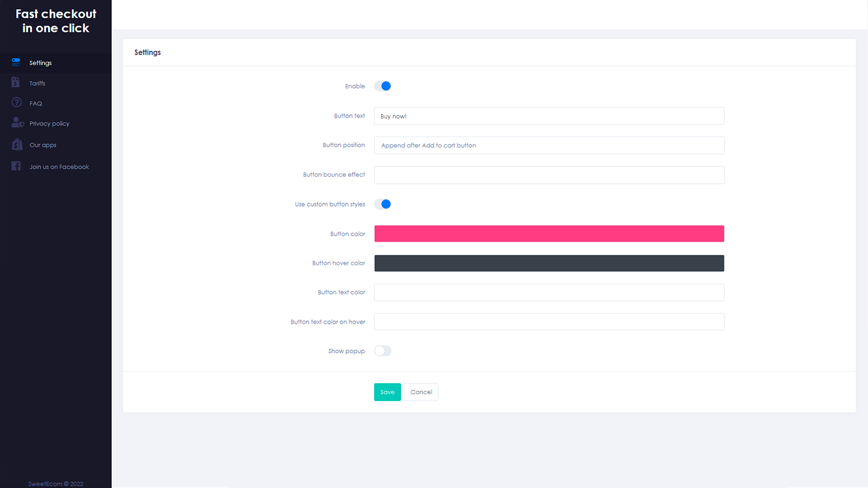This screenshot has height=488, width=868.
Task: Click the Button text field showing Buy now!
Action: coord(549,115)
